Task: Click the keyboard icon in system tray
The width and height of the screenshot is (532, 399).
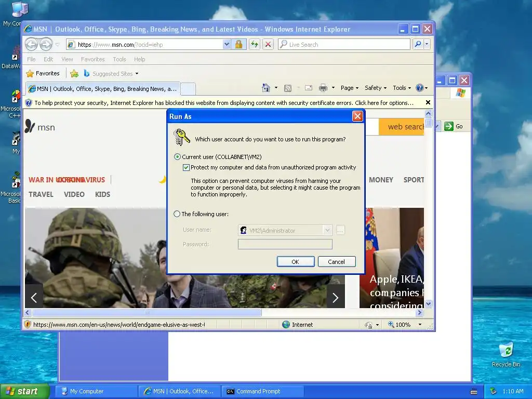Action: [474, 392]
